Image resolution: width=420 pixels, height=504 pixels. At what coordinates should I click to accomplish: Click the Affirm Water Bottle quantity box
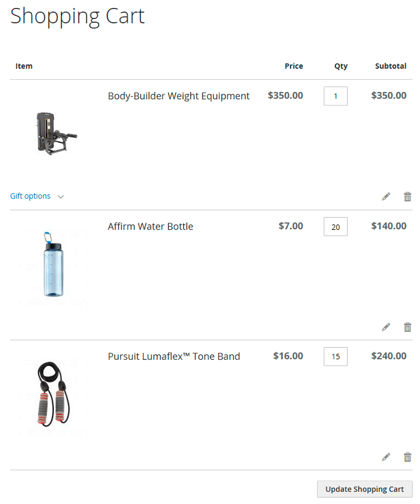(x=335, y=226)
